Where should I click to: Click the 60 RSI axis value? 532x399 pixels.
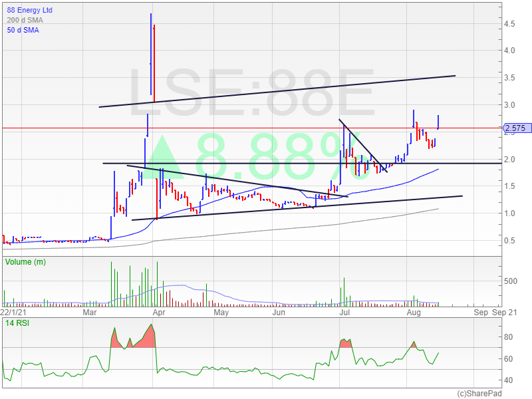click(x=508, y=358)
